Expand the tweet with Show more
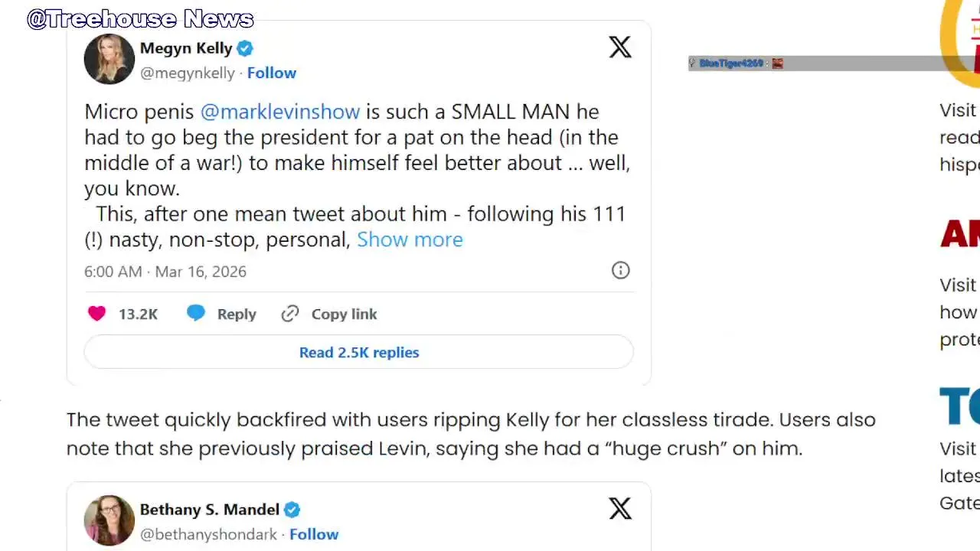Viewport: 980px width, 551px height. (410, 240)
